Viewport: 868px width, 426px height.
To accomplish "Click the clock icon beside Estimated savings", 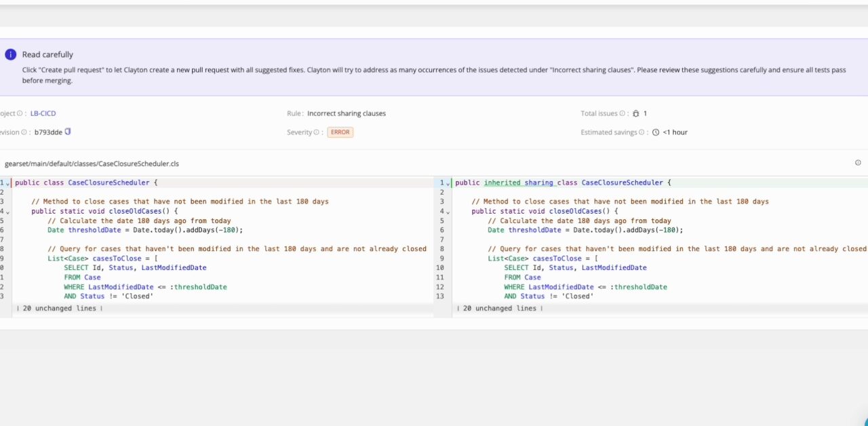I will (654, 132).
